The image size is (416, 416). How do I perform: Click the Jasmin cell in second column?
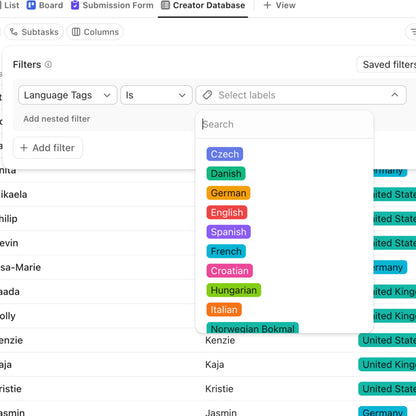pos(221,412)
